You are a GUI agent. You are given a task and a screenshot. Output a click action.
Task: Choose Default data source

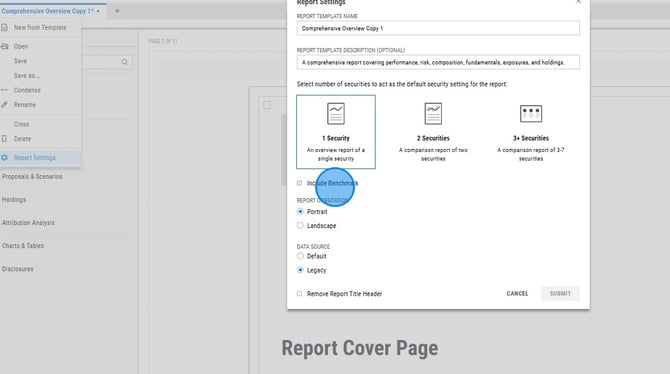[300, 256]
